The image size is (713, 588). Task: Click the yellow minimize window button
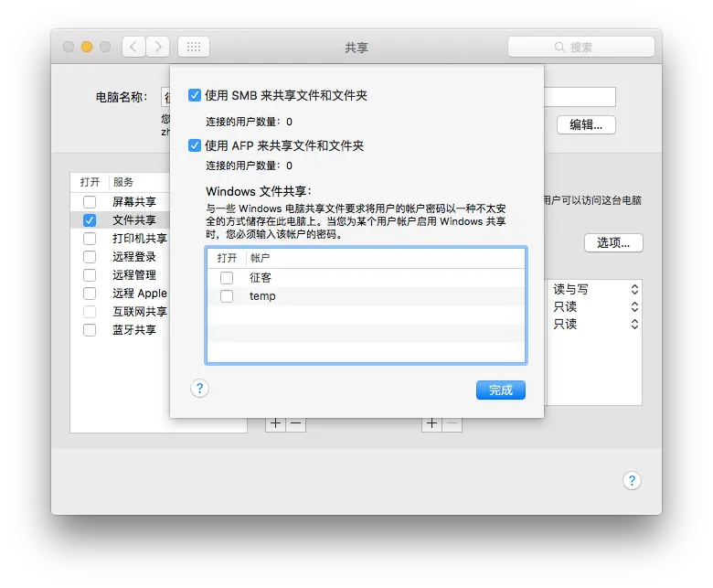pos(87,47)
